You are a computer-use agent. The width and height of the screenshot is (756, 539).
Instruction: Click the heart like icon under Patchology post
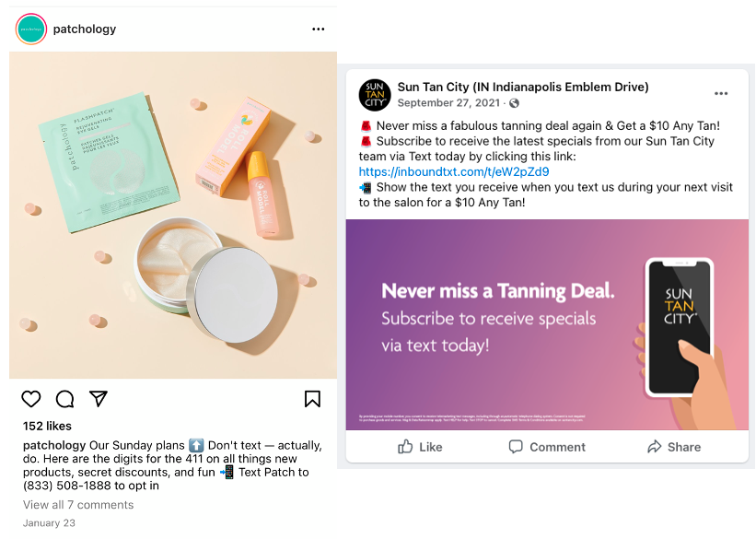pyautogui.click(x=31, y=399)
